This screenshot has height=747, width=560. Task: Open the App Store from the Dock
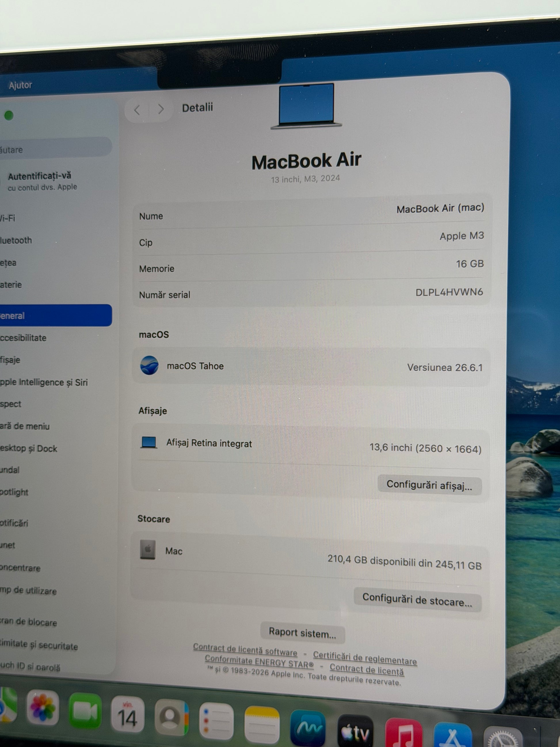pos(452,735)
